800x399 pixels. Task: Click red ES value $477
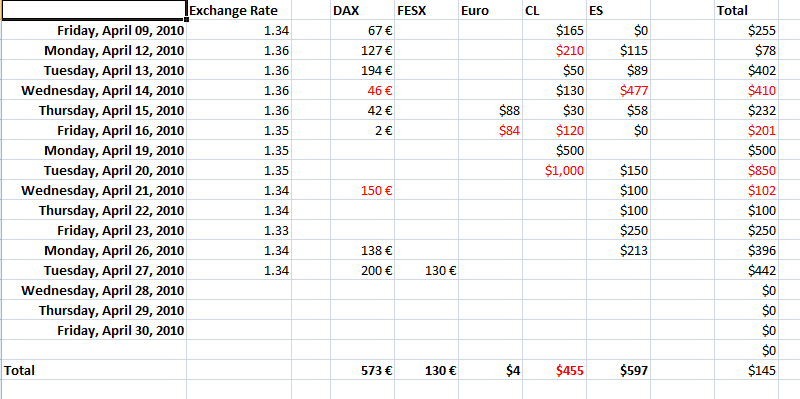pyautogui.click(x=618, y=90)
